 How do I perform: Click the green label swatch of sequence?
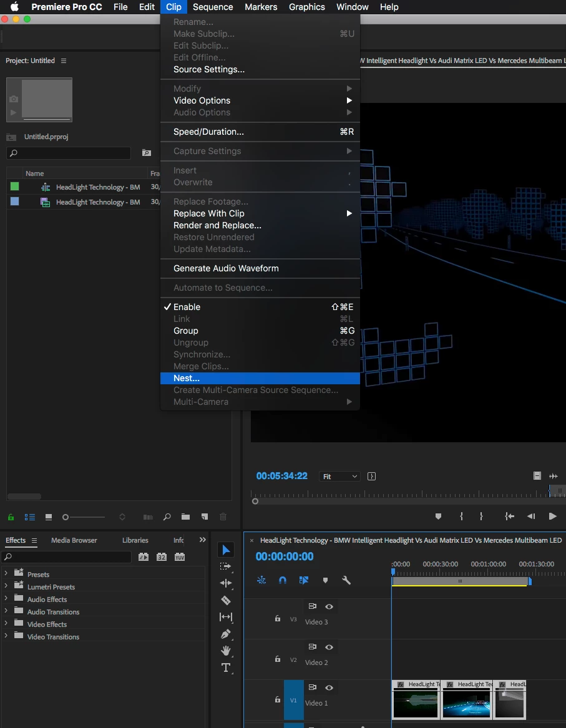coord(15,187)
